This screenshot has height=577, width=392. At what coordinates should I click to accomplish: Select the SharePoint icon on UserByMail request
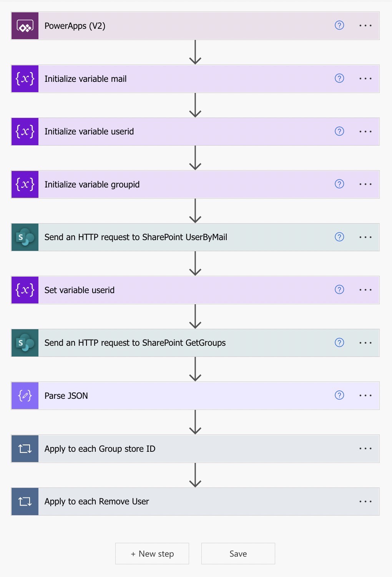pos(25,237)
